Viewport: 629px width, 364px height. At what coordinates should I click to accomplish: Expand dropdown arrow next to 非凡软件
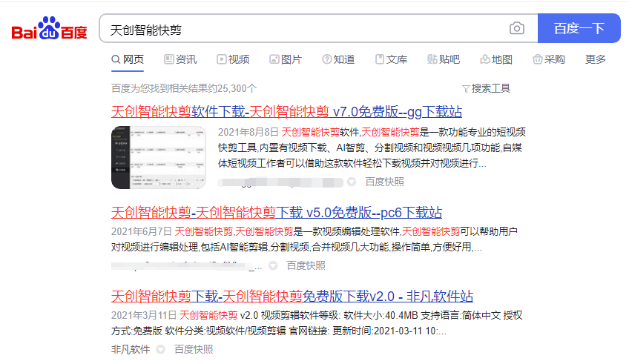[x=160, y=350]
